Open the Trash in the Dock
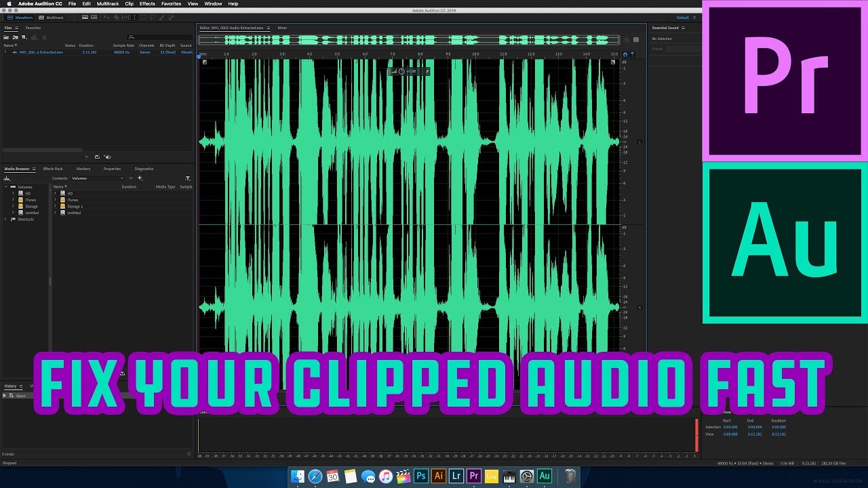868x488 pixels. [570, 476]
